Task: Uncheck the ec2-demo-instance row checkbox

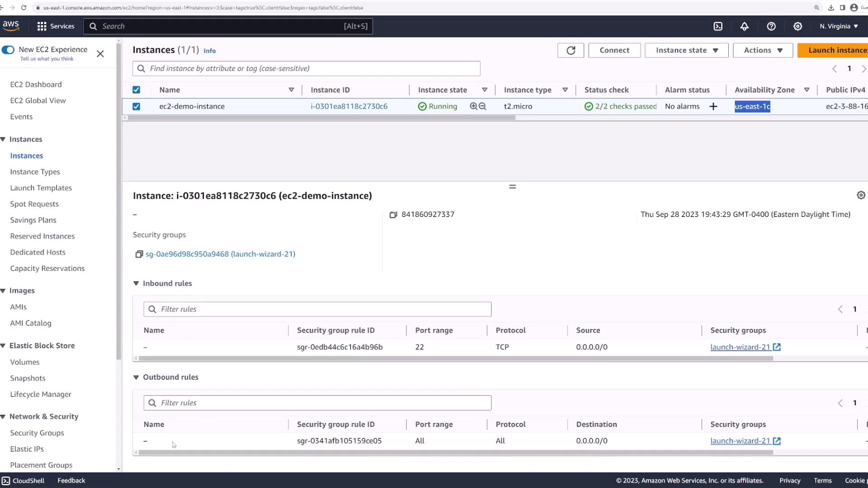Action: tap(136, 106)
